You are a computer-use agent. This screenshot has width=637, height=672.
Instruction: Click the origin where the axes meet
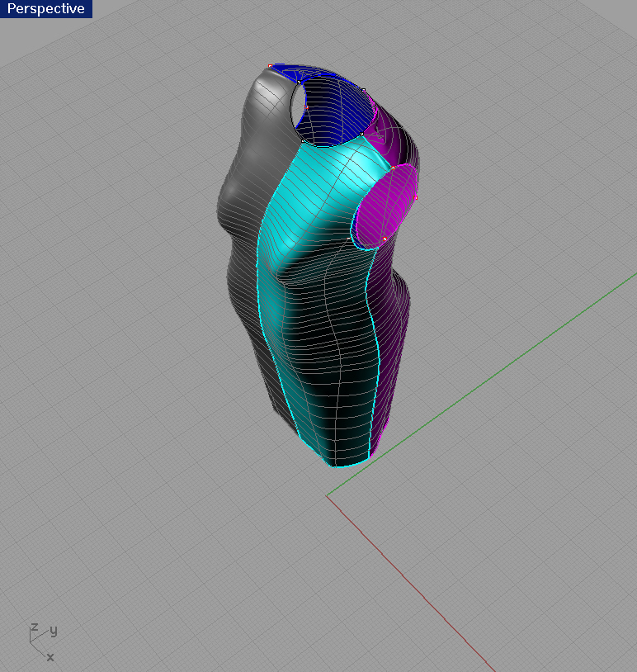[x=327, y=496]
